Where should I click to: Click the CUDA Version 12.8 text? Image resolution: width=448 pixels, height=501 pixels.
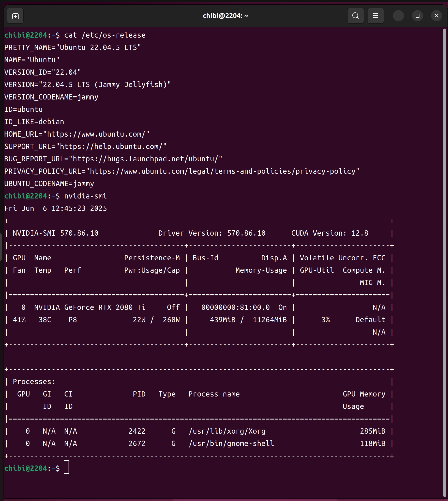[330, 233]
